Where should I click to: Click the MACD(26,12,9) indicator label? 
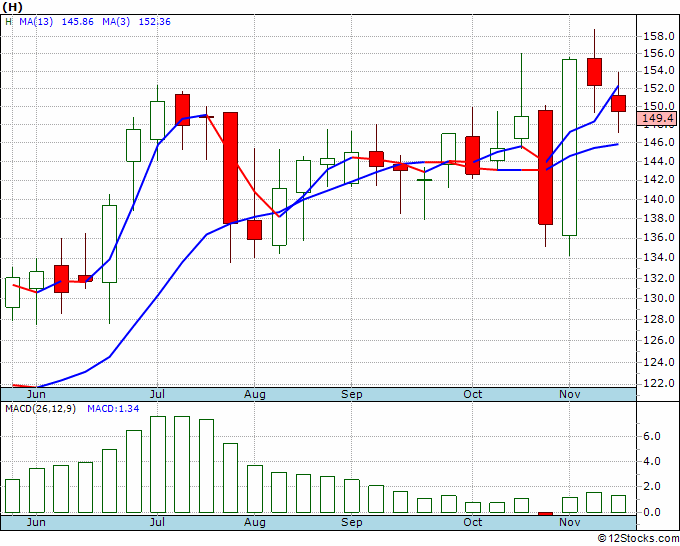40,409
